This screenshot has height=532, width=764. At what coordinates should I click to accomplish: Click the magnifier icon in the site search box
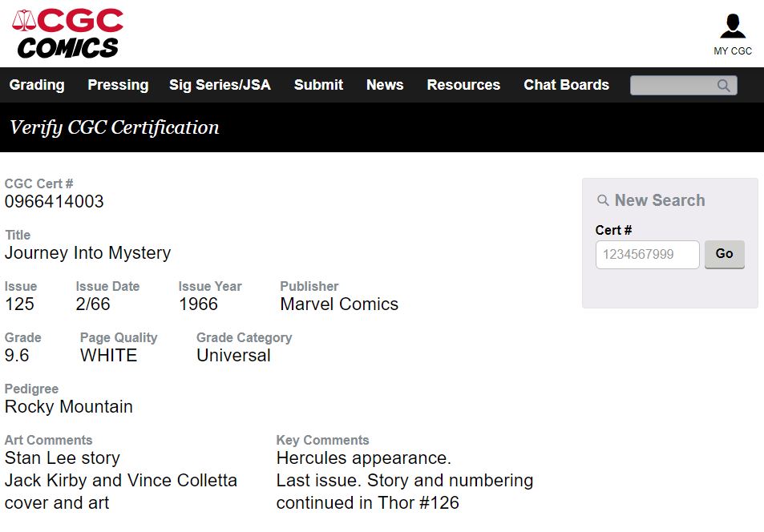724,85
